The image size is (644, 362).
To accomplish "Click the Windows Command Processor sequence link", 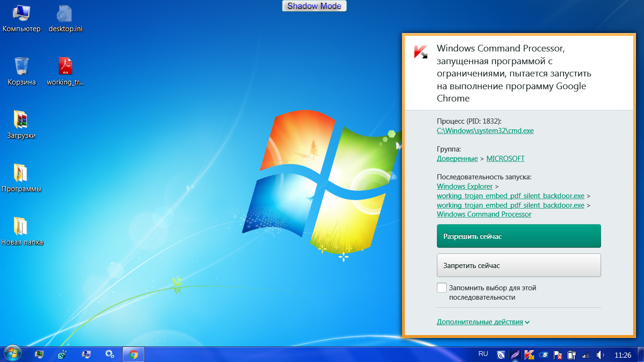I will 484,214.
